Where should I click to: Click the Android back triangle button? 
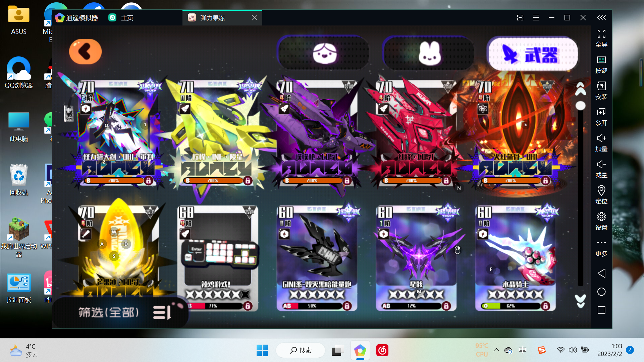[601, 273]
